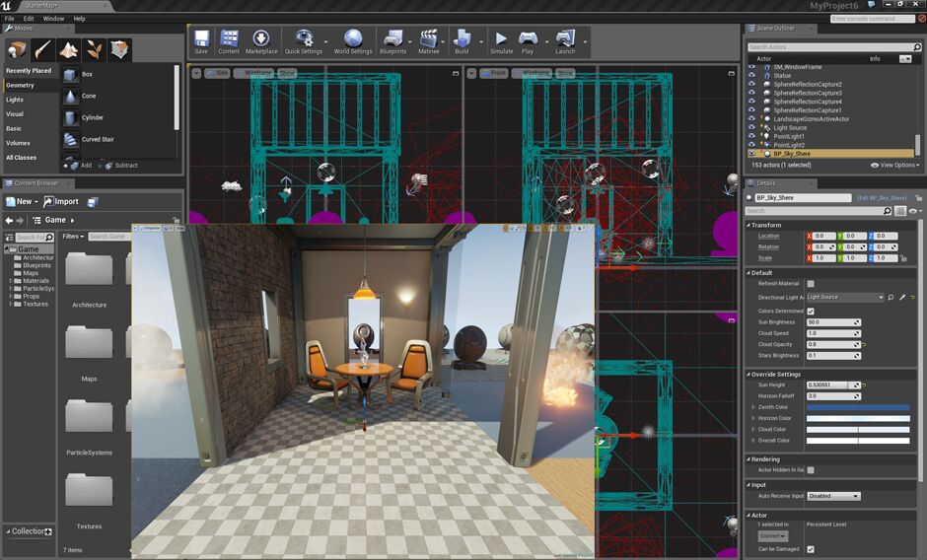Open the Marketplace from the toolbar
927x560 pixels.
(261, 40)
